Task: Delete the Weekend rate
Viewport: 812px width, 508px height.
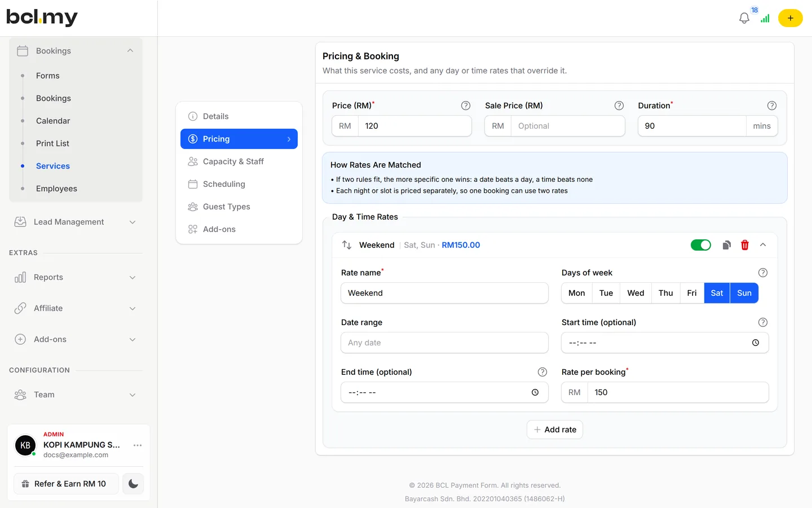Action: click(745, 245)
